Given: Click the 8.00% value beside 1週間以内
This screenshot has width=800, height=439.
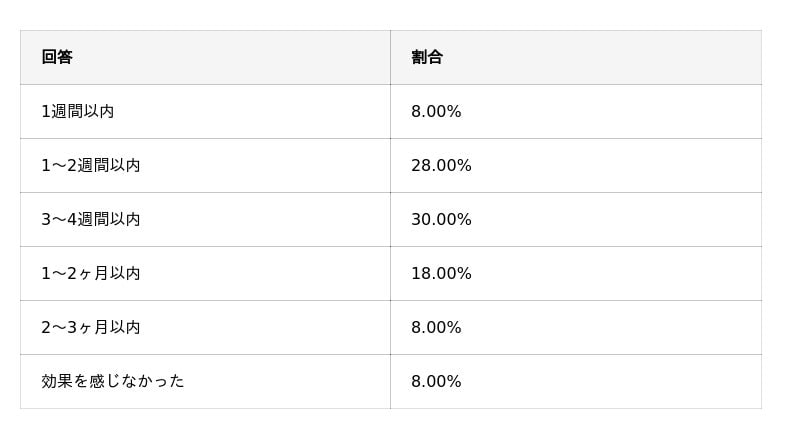Looking at the screenshot, I should tap(436, 112).
